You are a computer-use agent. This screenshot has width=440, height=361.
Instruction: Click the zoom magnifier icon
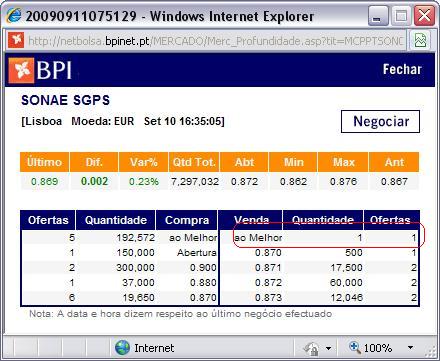[x=355, y=347]
